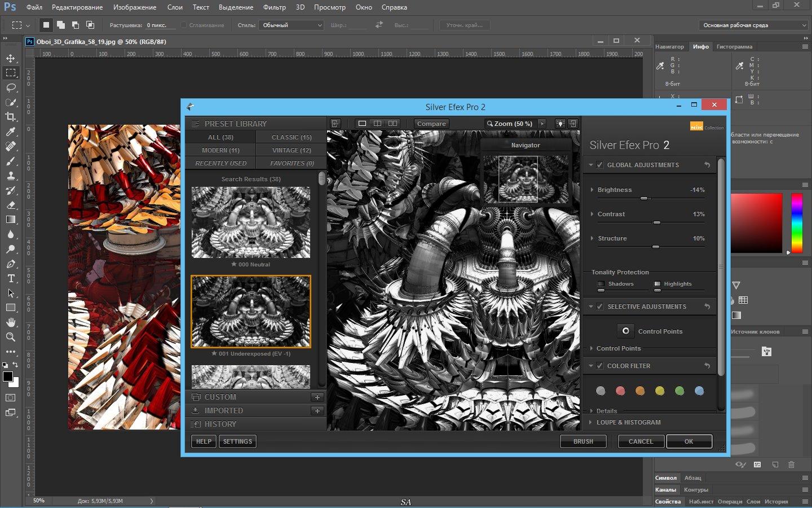Select the Eyedropper tool in toolbox
The height and width of the screenshot is (508, 812).
pos(11,132)
